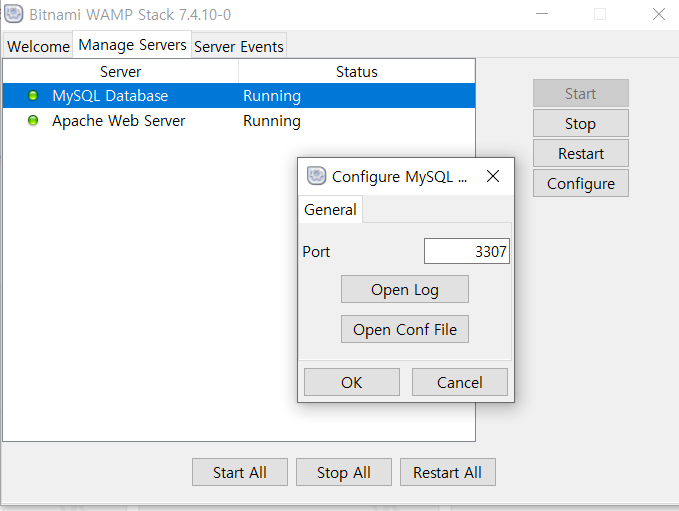Stop the selected server
679x511 pixels.
[x=581, y=123]
